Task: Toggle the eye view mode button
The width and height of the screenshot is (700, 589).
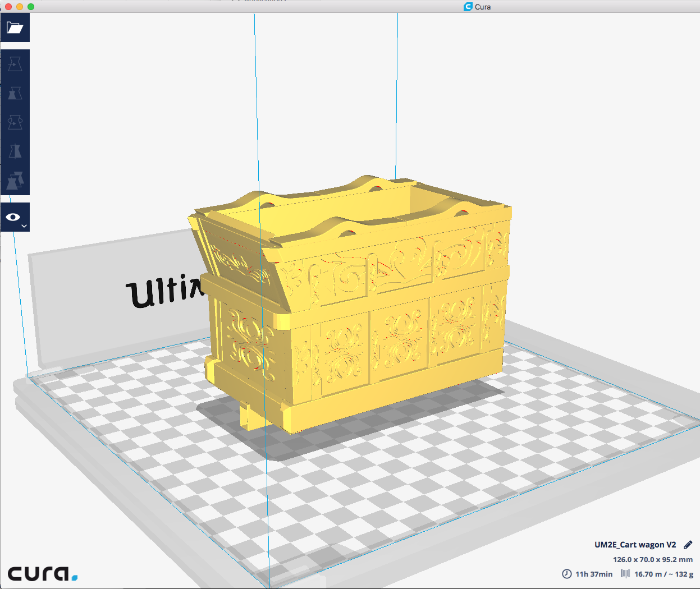Action: tap(13, 217)
